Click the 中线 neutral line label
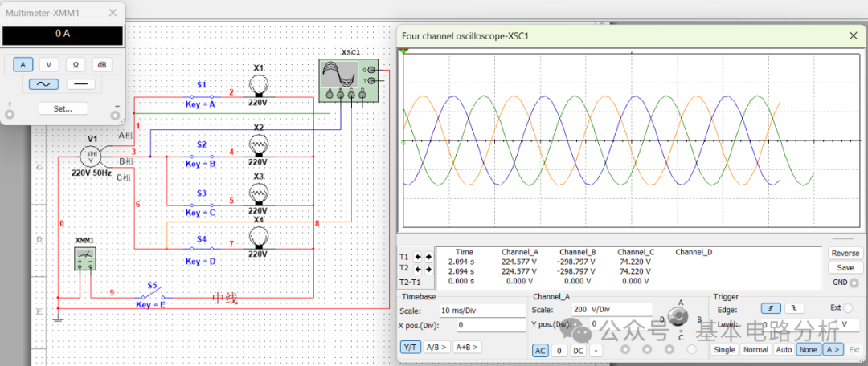This screenshot has width=868, height=366. (x=225, y=299)
